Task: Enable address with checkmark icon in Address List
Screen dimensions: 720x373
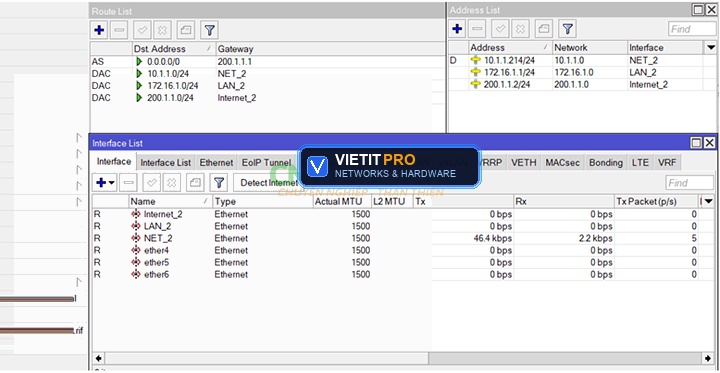Action: (x=501, y=29)
